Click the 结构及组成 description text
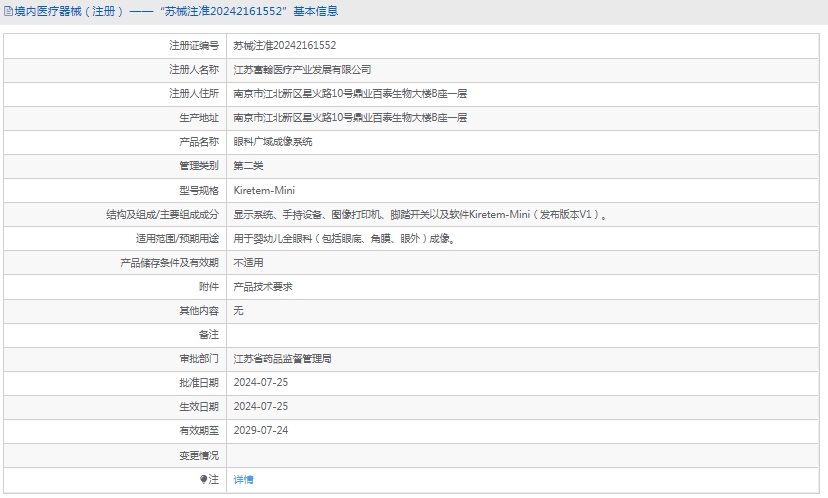This screenshot has height=498, width=828. tap(420, 215)
